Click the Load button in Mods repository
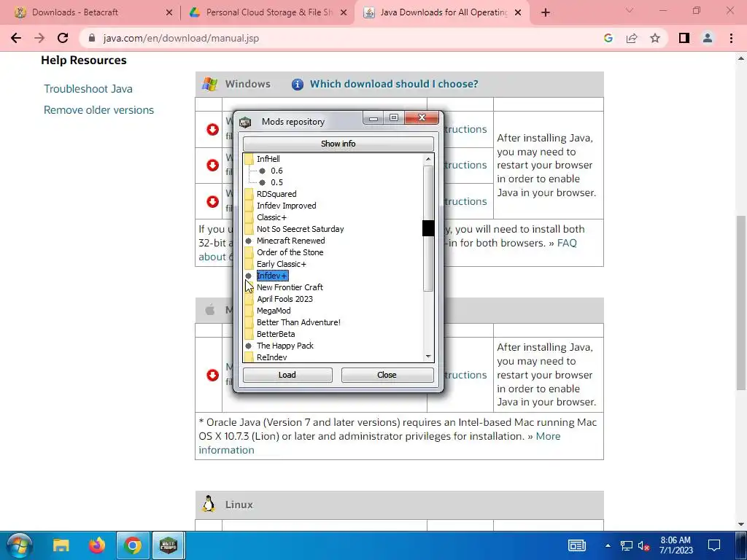The width and height of the screenshot is (747, 560). [x=287, y=375]
